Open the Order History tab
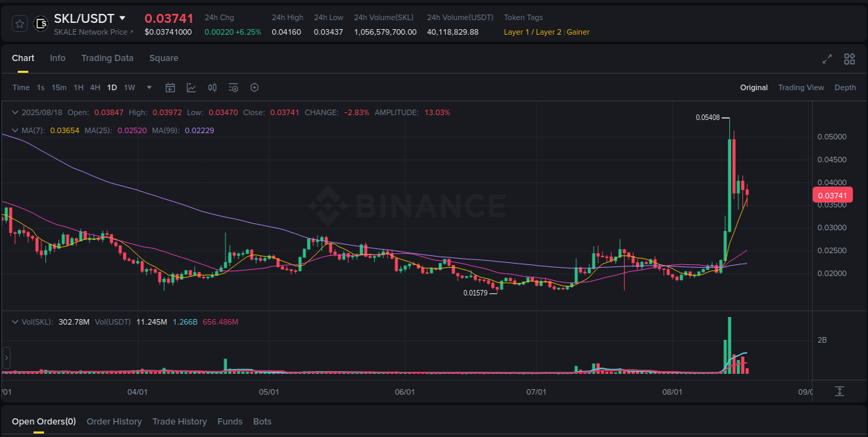This screenshot has height=437, width=868. coord(114,421)
